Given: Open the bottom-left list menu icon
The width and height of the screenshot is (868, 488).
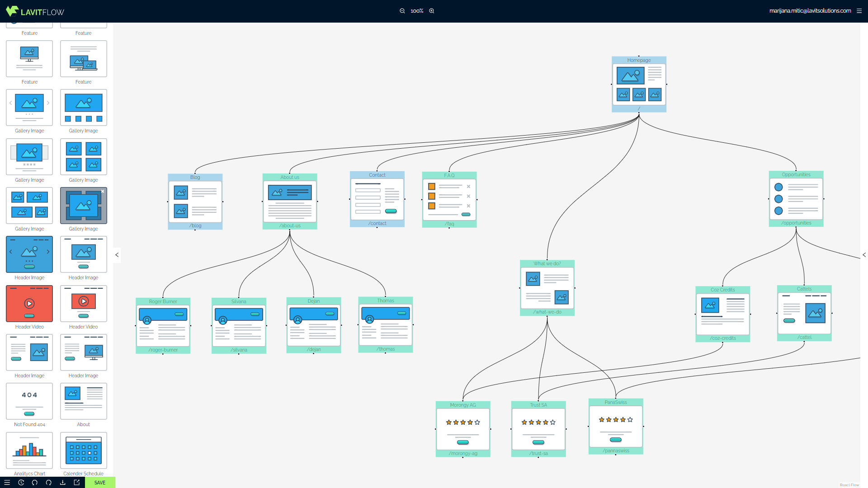Looking at the screenshot, I should [x=7, y=483].
